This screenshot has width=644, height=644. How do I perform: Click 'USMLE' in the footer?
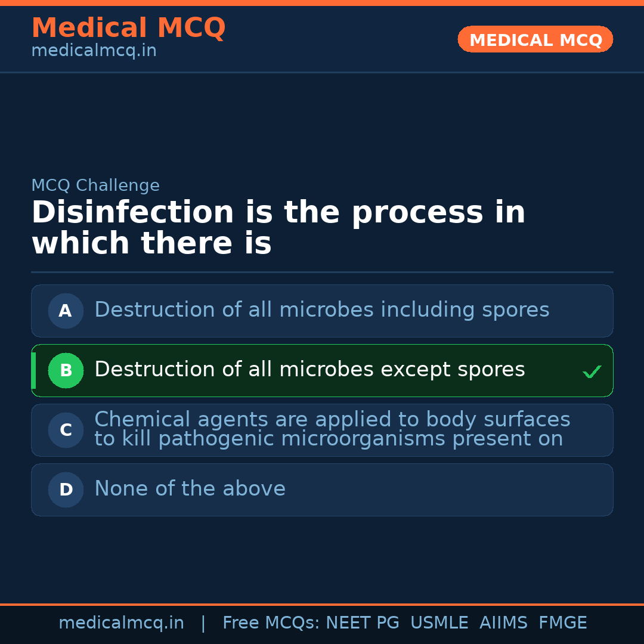pos(439,623)
